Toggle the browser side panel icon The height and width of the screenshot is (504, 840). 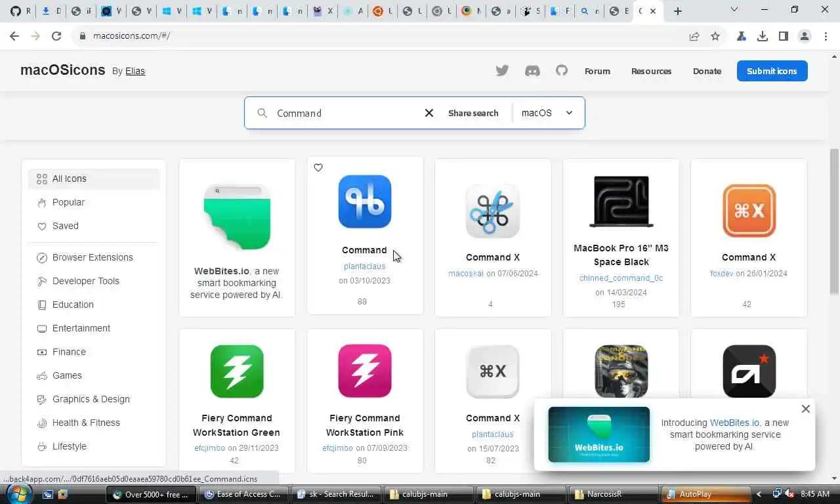point(784,36)
